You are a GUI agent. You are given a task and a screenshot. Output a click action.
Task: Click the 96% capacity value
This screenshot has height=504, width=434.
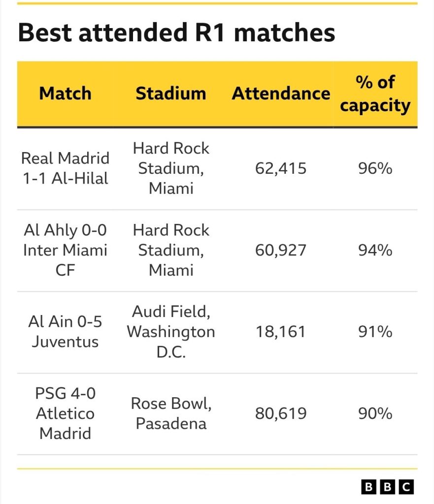(x=375, y=168)
